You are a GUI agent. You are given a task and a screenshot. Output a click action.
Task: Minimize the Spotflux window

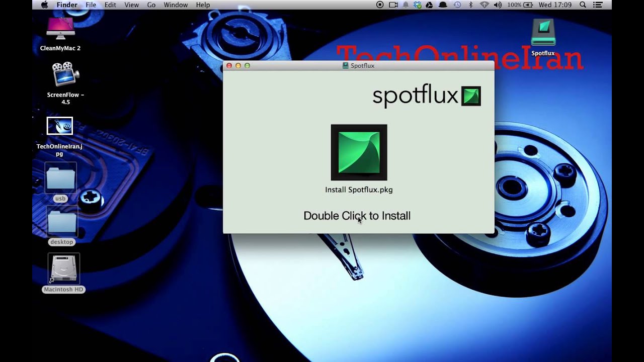click(x=238, y=65)
